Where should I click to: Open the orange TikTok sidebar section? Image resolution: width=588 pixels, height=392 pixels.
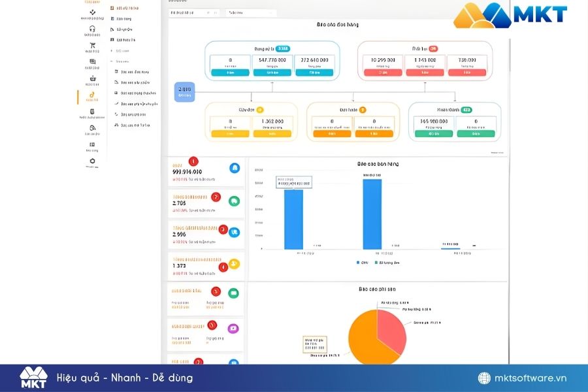pyautogui.click(x=92, y=95)
